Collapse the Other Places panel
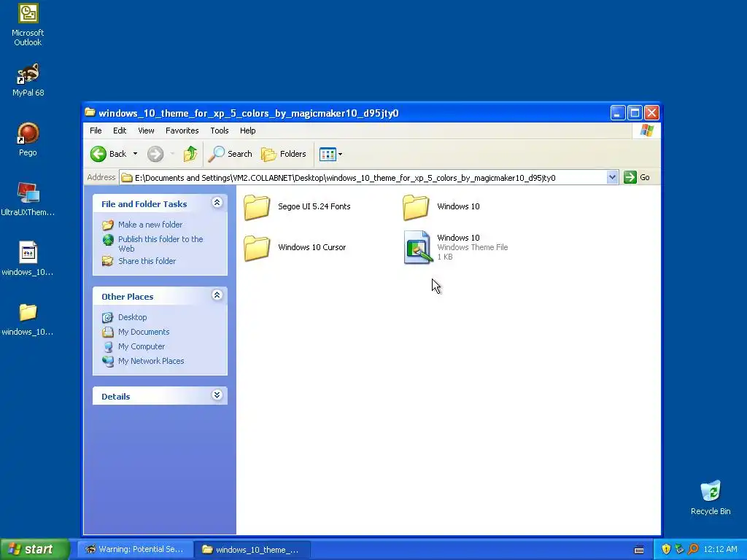Viewport: 747px width, 560px height. [217, 295]
